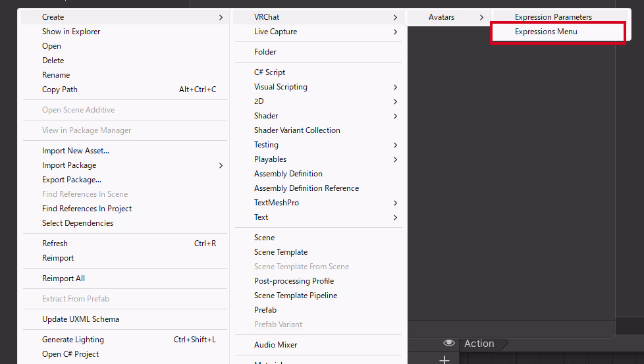Create a new Folder
This screenshot has width=644, height=364.
pos(318,52)
